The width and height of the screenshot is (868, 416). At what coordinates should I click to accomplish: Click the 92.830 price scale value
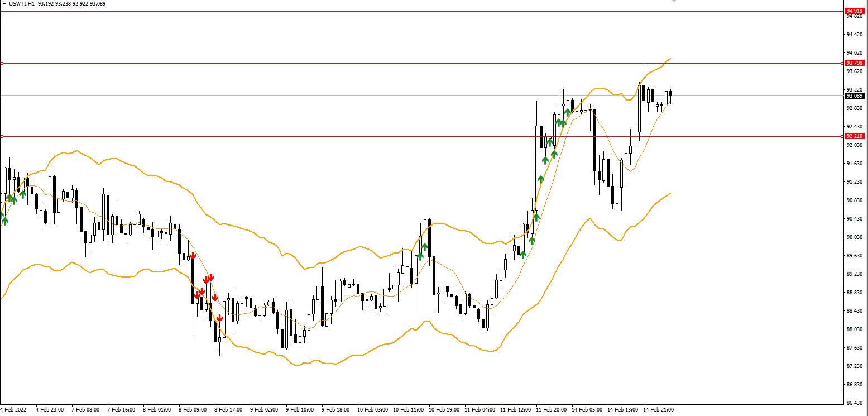(x=856, y=108)
